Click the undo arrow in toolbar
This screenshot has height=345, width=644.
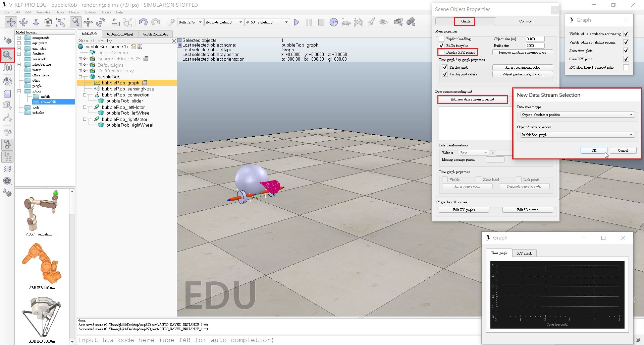click(x=143, y=22)
